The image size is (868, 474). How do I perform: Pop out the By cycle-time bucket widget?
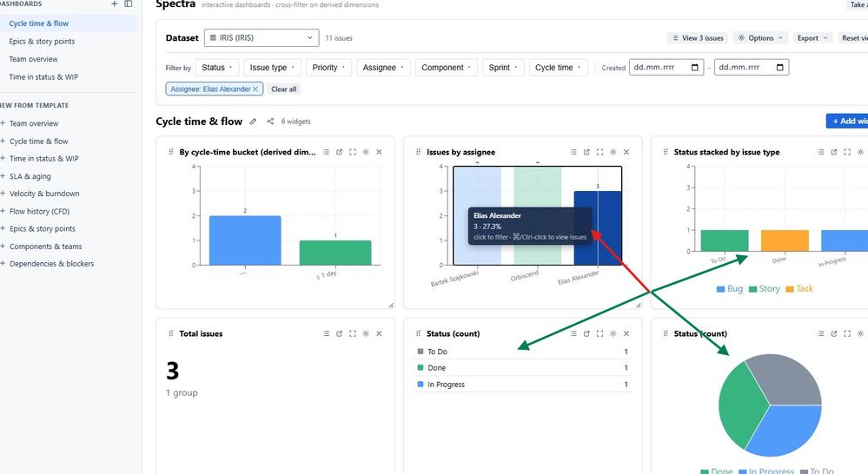point(340,152)
